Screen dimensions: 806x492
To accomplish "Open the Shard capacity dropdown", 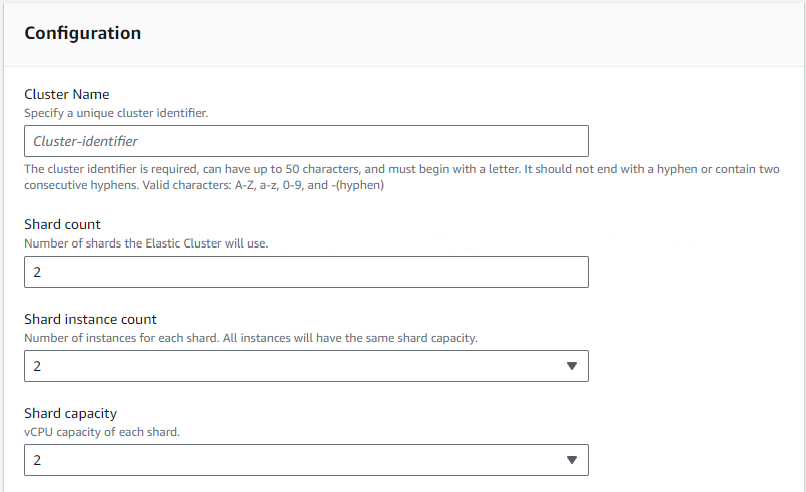I will [x=306, y=460].
